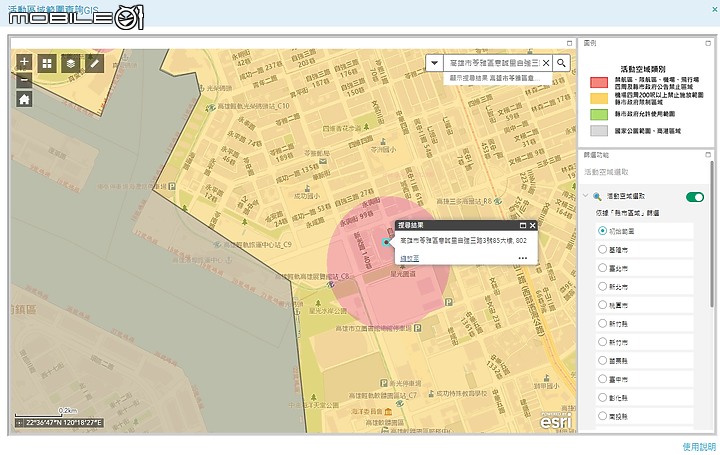Click the school icon at 成功國小
720x455 pixels.
(307, 188)
